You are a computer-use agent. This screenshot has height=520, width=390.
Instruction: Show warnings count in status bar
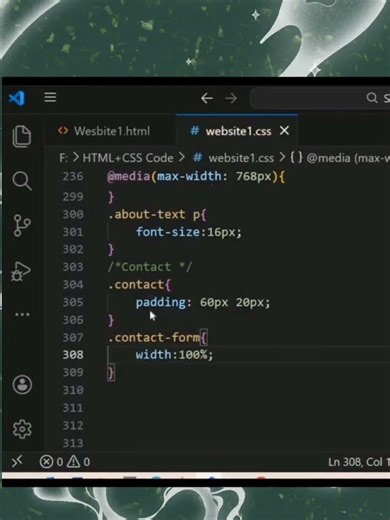coord(78,462)
